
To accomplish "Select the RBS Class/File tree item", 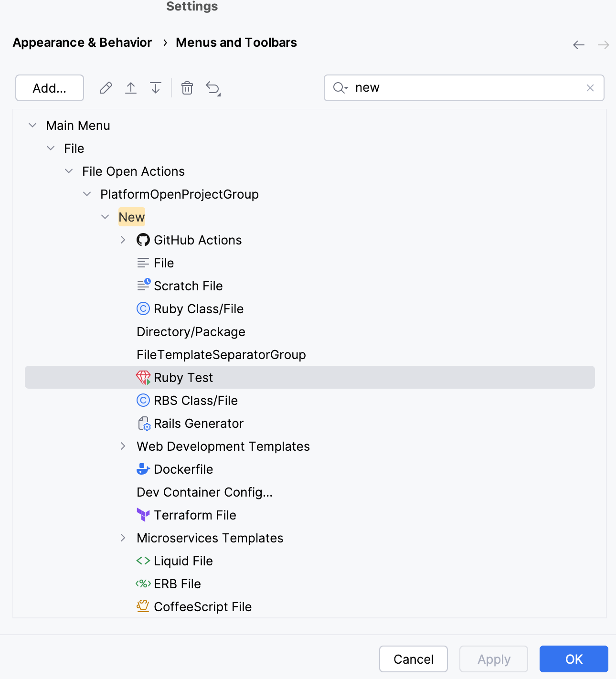I will click(x=195, y=400).
